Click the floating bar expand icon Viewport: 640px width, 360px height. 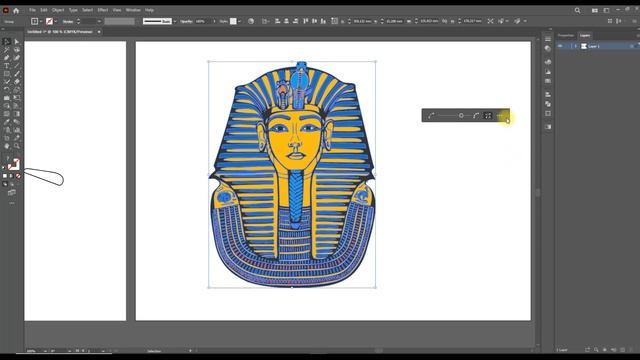point(488,116)
